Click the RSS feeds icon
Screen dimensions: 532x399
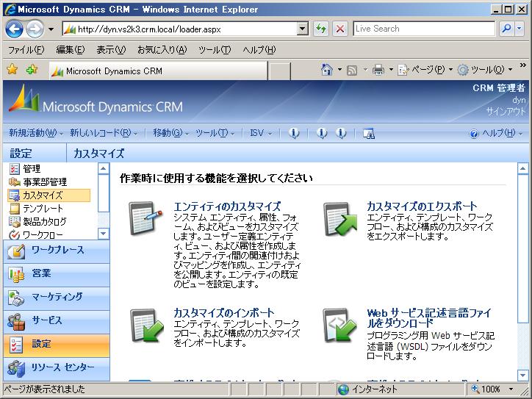pos(352,71)
